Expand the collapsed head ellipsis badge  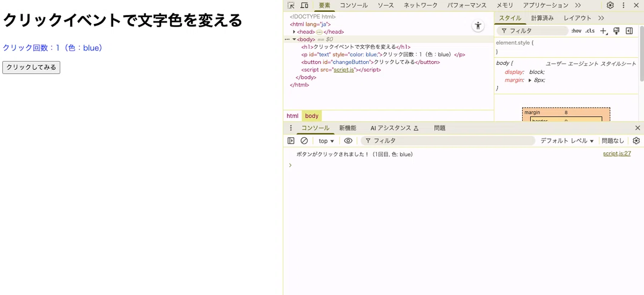pos(319,32)
